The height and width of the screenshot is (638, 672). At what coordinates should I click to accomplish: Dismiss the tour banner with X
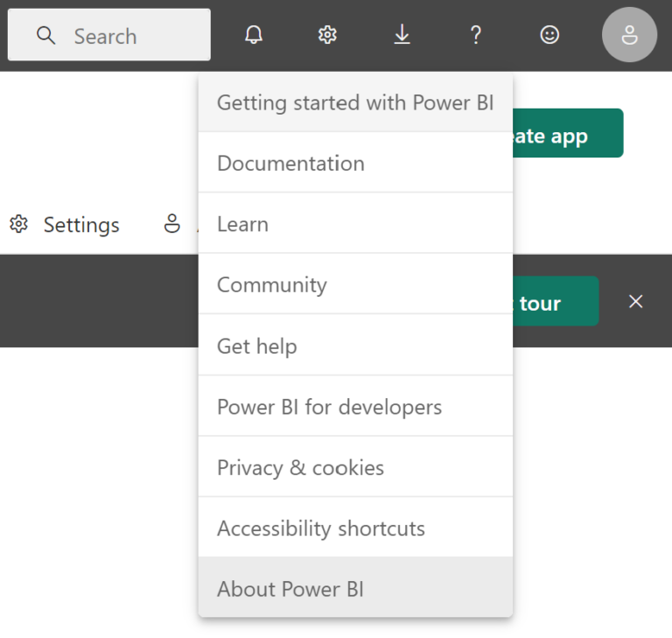(x=635, y=301)
